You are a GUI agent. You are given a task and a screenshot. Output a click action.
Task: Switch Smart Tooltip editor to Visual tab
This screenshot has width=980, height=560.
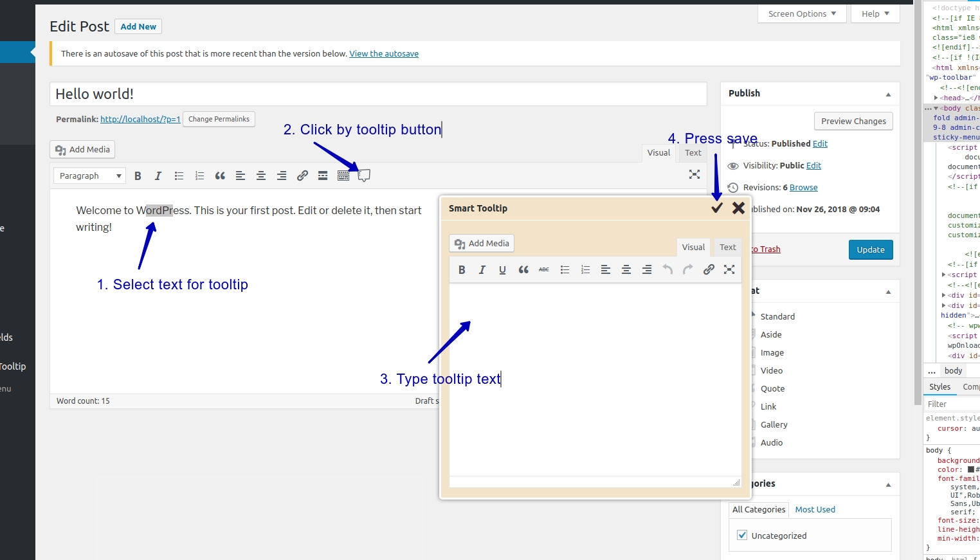[693, 247]
